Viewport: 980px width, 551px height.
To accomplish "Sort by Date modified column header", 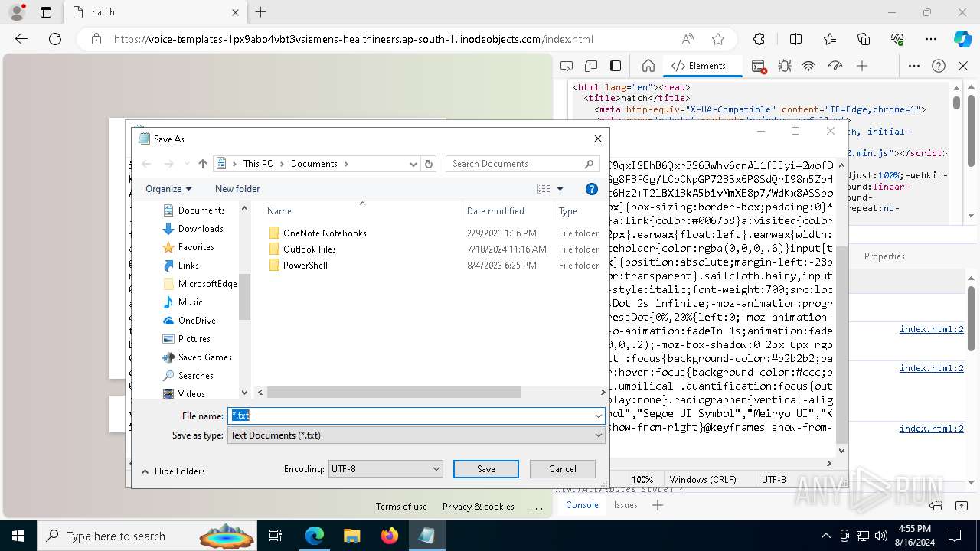I will 507,211.
